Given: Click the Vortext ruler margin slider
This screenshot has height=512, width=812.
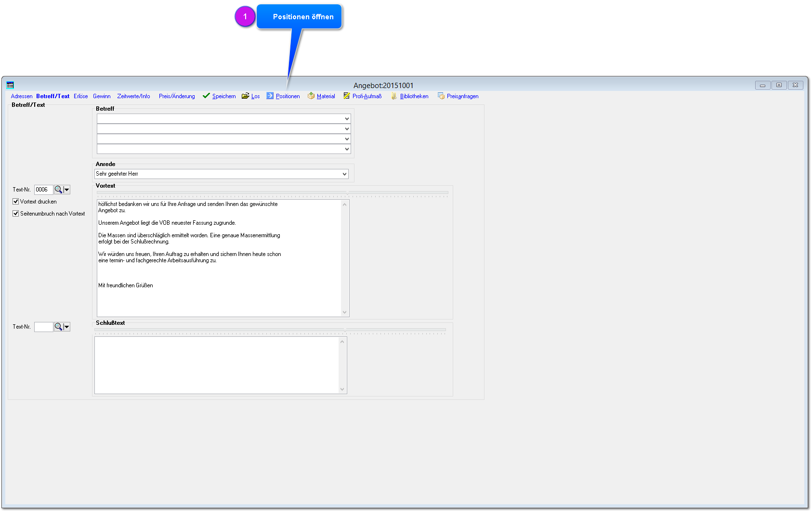Looking at the screenshot, I should [347, 192].
